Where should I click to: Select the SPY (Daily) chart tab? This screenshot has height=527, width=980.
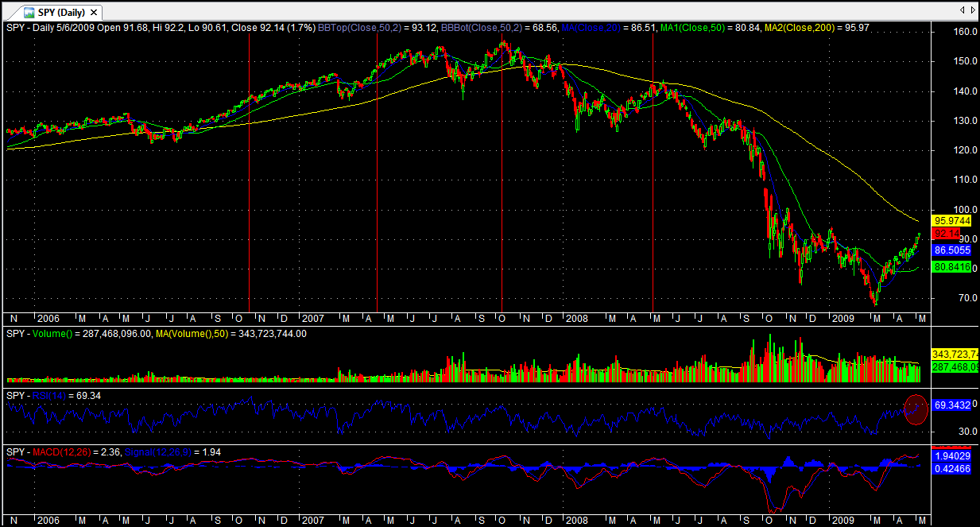point(60,12)
